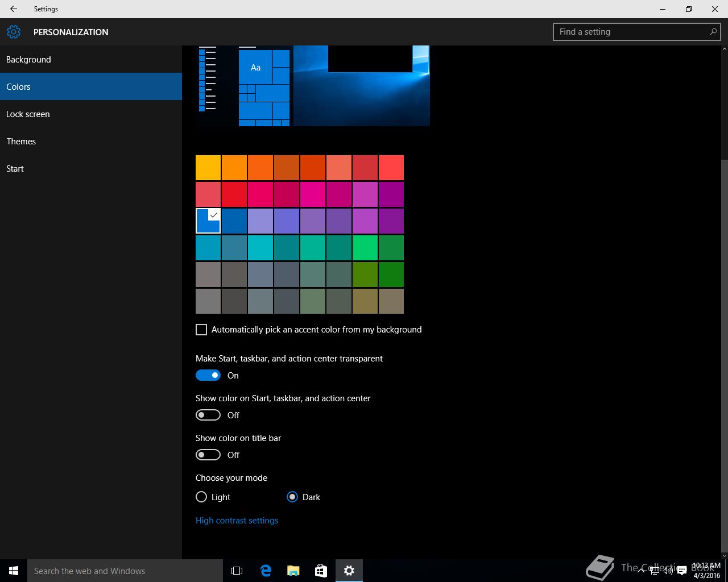
Task: Pick the darker blue swatch beside selected one
Action: [234, 221]
